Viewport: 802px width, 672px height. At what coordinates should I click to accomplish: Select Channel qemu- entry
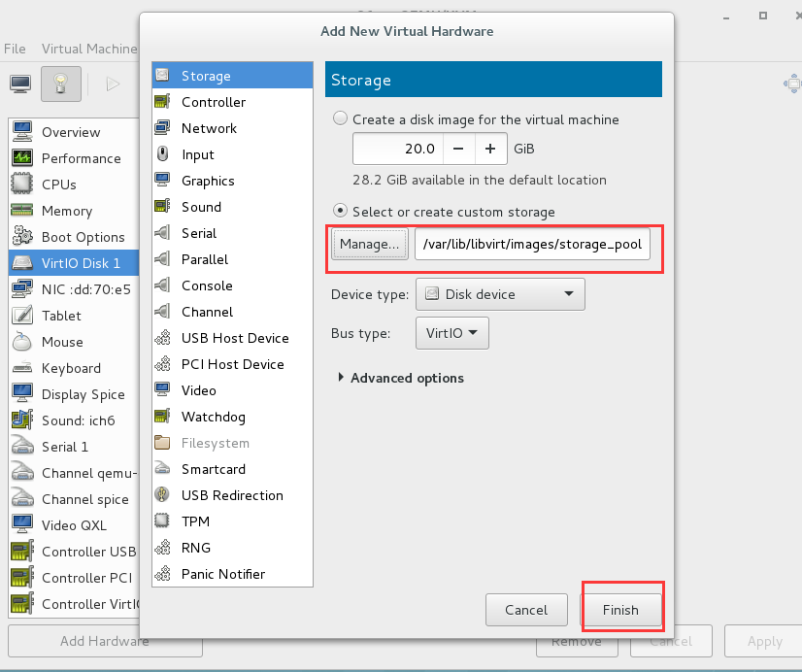click(x=74, y=473)
